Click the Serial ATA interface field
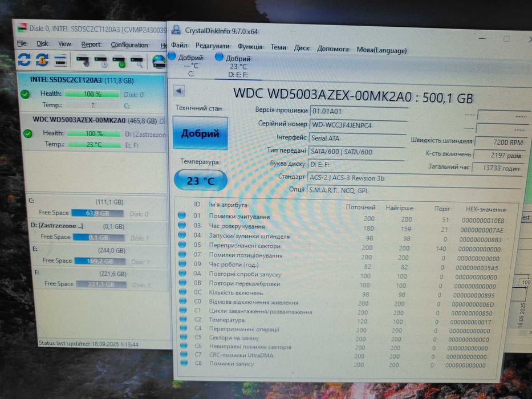The height and width of the screenshot is (399, 532). [x=358, y=139]
